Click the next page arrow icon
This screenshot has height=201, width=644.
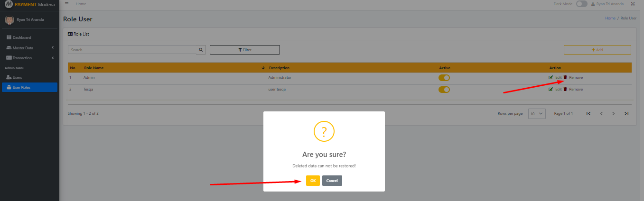tap(614, 113)
